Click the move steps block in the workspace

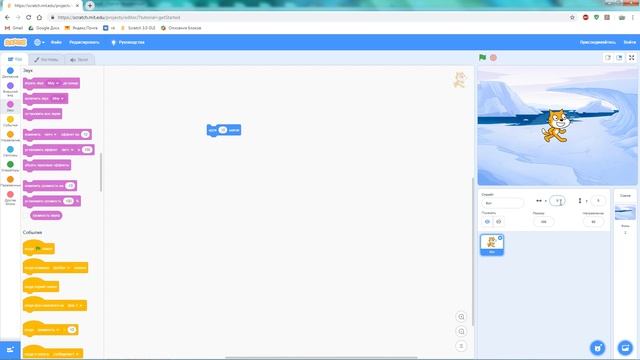(224, 130)
